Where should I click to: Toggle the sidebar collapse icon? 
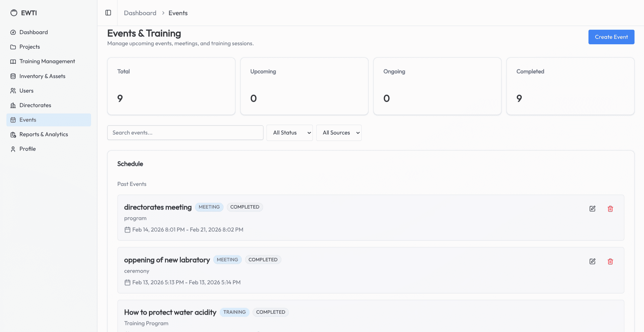[108, 13]
